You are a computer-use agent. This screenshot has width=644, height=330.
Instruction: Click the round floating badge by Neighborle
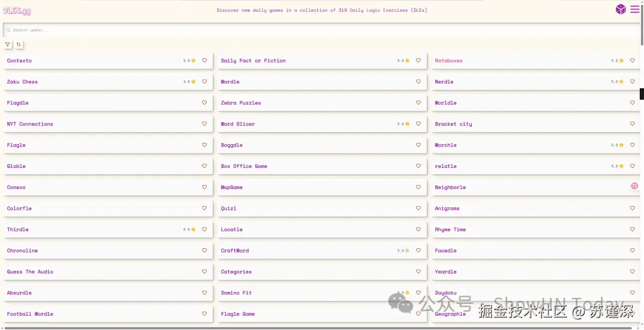(x=634, y=185)
